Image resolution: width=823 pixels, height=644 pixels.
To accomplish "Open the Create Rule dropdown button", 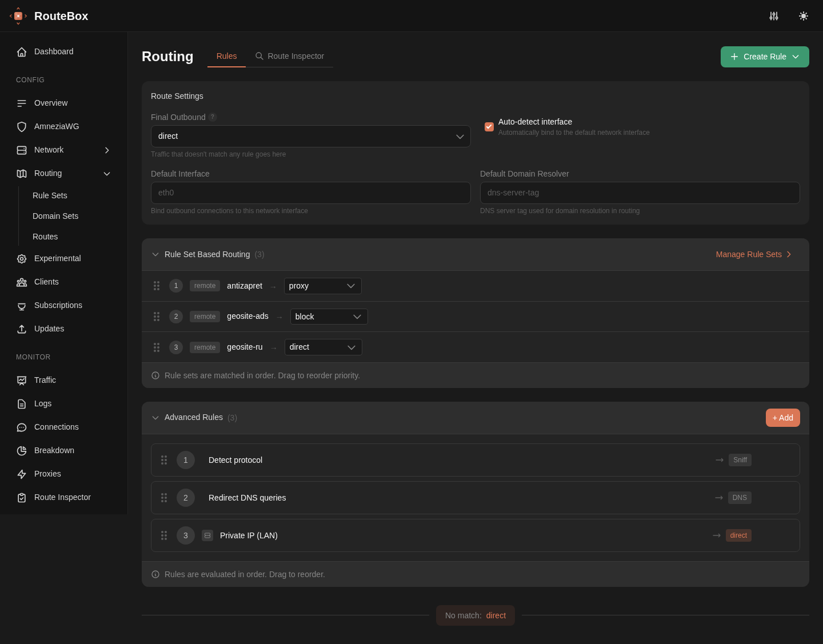I will pyautogui.click(x=765, y=57).
